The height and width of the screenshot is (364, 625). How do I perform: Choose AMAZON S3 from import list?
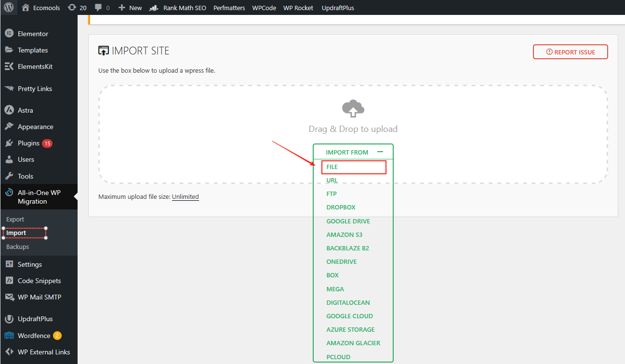point(344,234)
